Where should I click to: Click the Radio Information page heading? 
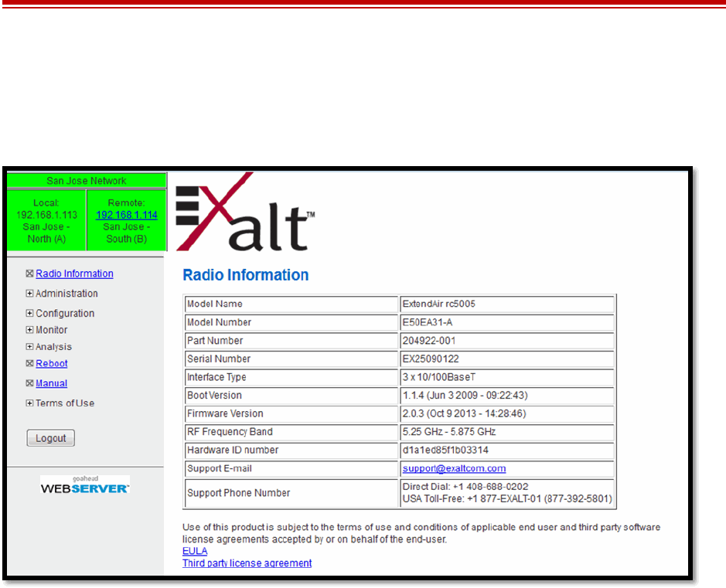(245, 275)
